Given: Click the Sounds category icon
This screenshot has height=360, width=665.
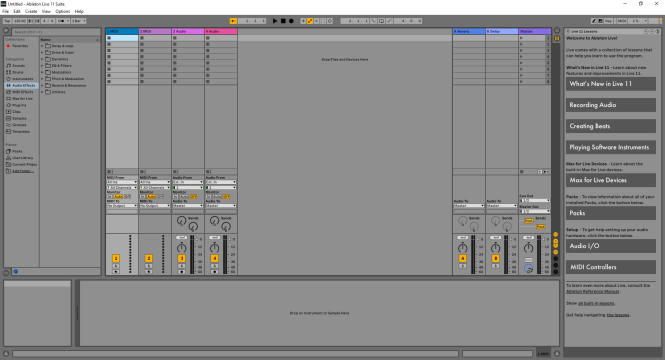Looking at the screenshot, I should tap(8, 66).
